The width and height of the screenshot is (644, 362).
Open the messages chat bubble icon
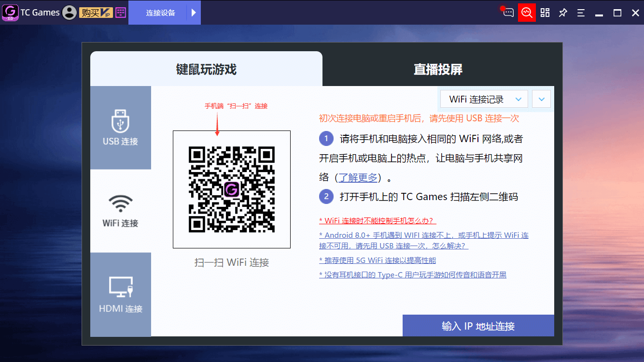point(508,13)
